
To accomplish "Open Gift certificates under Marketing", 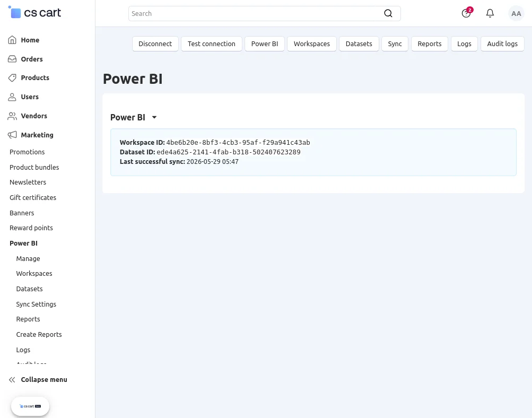I will click(33, 197).
